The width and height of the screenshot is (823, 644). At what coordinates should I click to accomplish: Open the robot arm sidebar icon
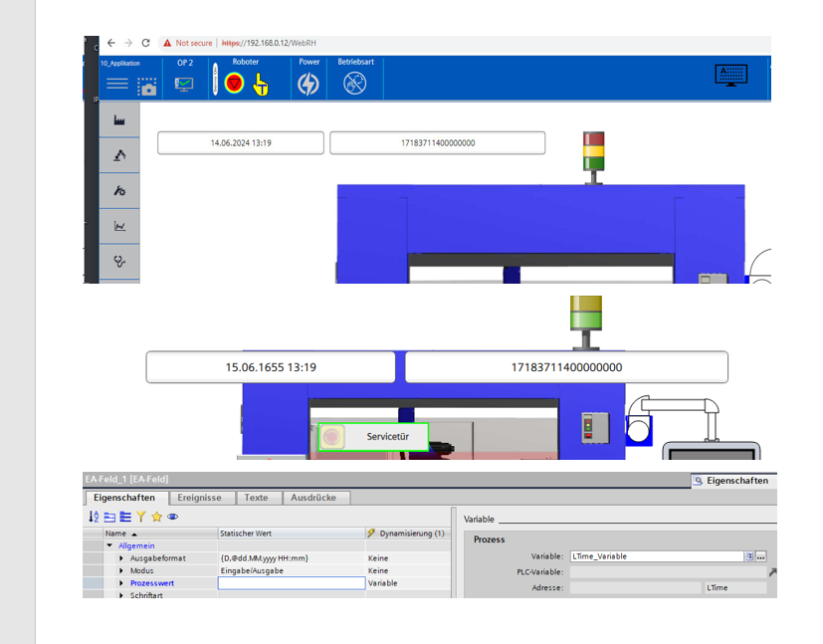coord(119,155)
